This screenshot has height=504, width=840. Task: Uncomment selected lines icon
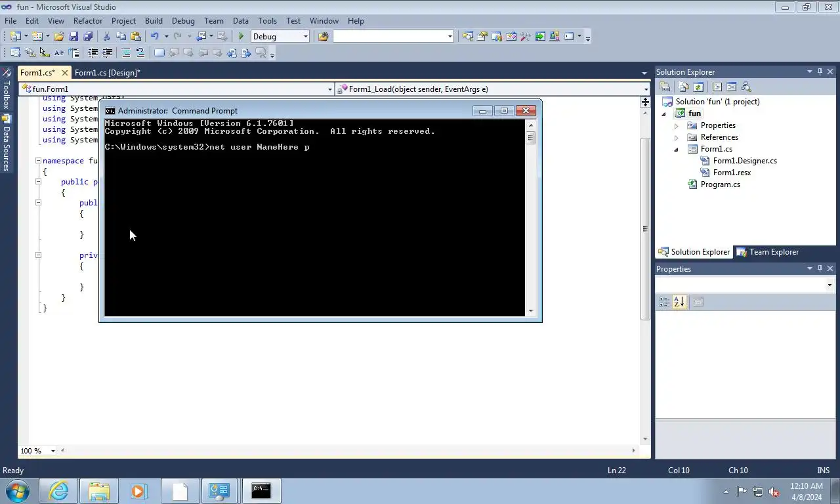point(140,52)
